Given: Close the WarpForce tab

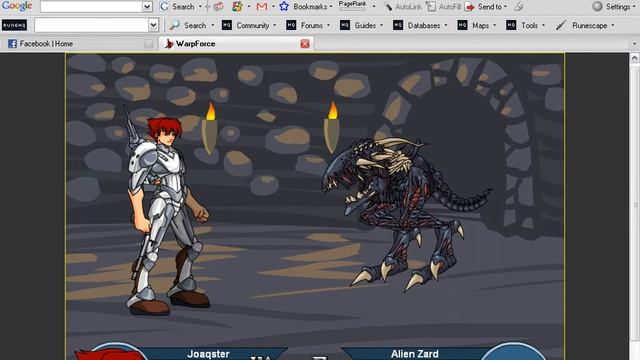Looking at the screenshot, I should pyautogui.click(x=305, y=44).
